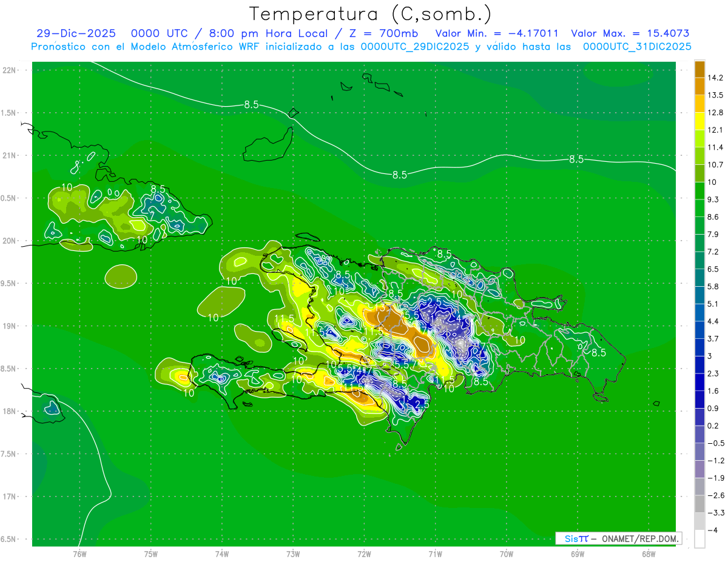Click the 'Z = 700mb' level label
Viewport: 728px width, 562px height.
(385, 34)
